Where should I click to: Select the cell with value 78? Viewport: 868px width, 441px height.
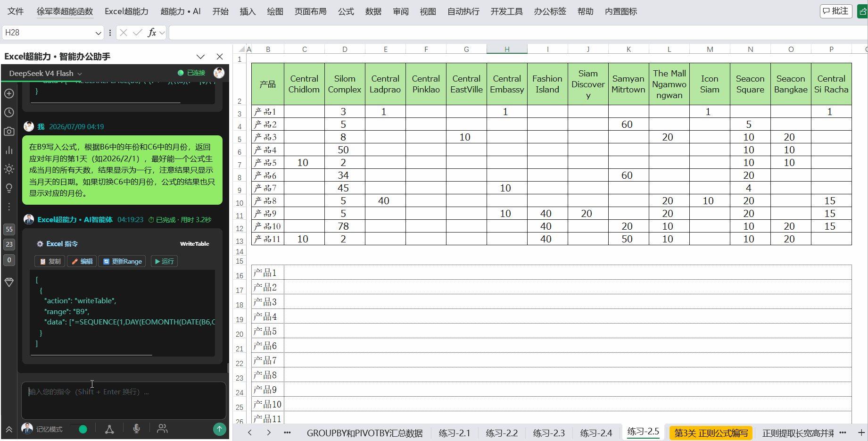point(345,226)
